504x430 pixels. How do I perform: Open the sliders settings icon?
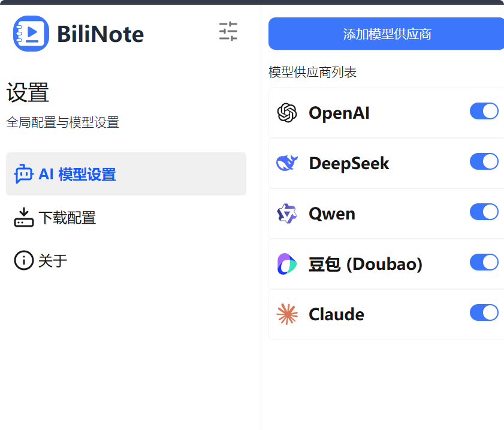point(228,31)
